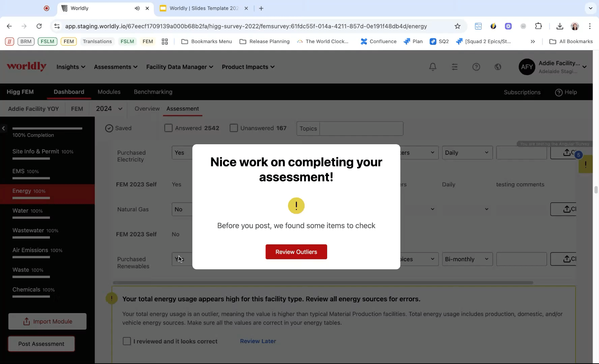Open the globe language icon
Viewport: 599px width, 364px height.
click(498, 67)
